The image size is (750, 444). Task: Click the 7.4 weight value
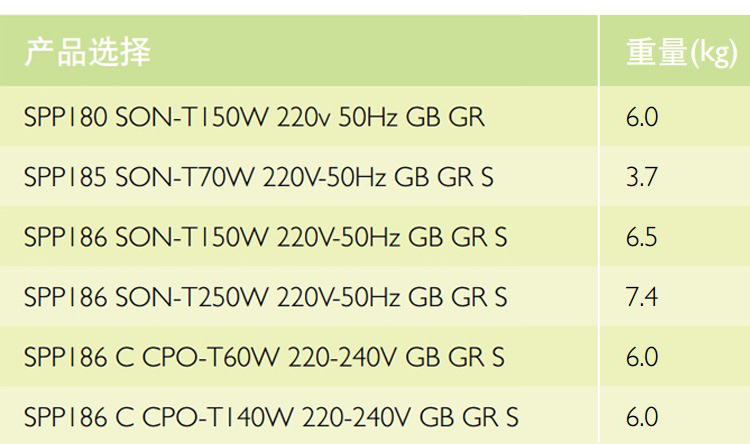(642, 297)
